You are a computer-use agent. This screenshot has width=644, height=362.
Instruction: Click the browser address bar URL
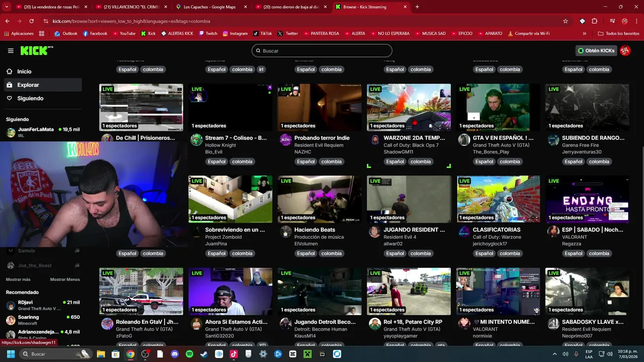click(x=131, y=21)
